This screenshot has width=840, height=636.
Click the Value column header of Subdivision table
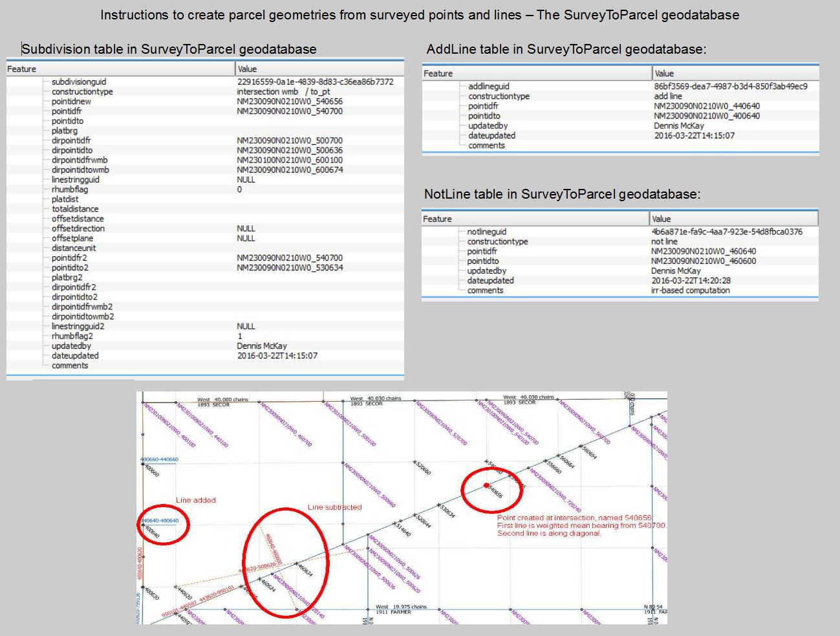(320, 69)
